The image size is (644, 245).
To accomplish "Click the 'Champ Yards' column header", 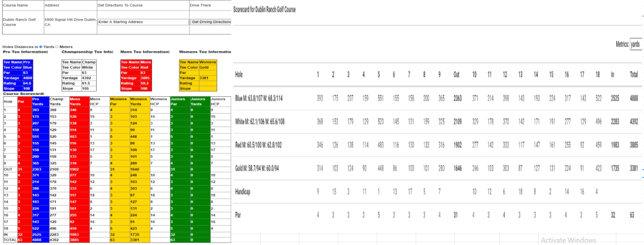I will pos(59,102).
